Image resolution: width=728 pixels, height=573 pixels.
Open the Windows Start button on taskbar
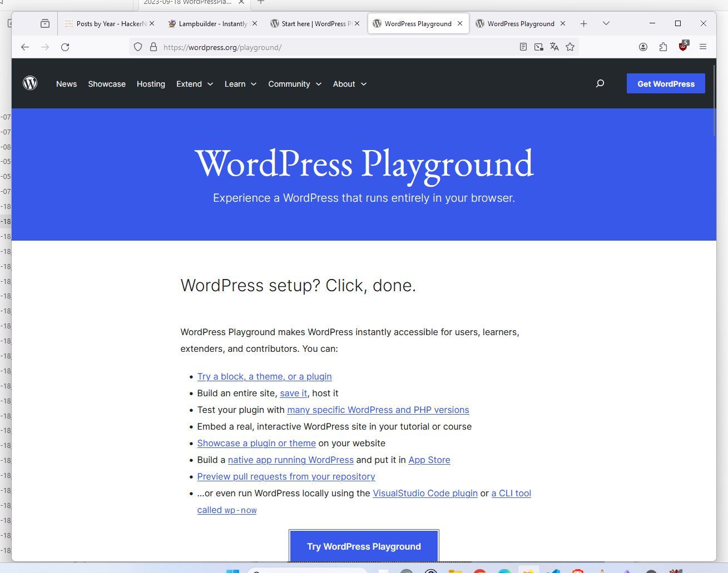point(233,570)
